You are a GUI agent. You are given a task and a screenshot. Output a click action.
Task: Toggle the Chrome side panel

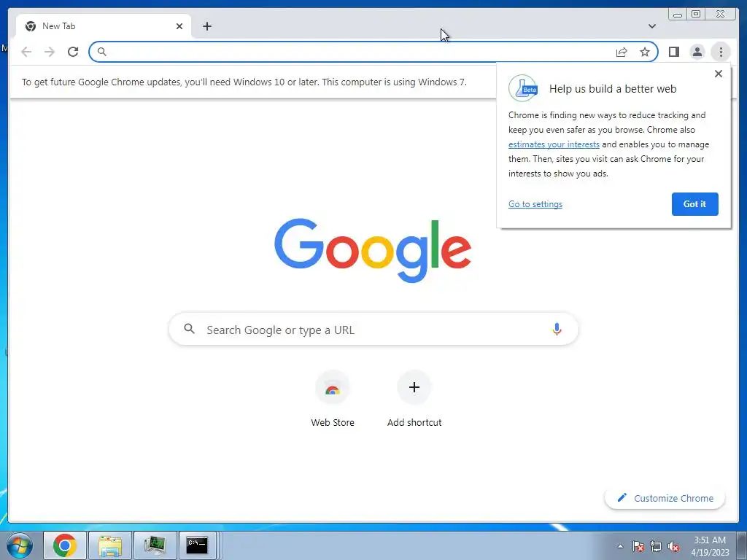pyautogui.click(x=673, y=52)
